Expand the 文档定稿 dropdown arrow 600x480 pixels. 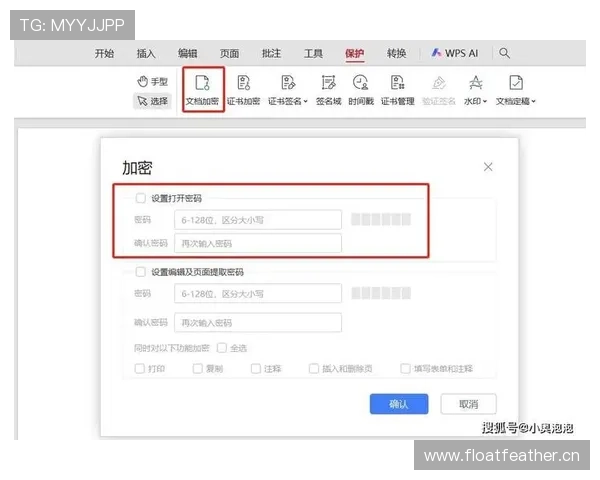pyautogui.click(x=533, y=101)
